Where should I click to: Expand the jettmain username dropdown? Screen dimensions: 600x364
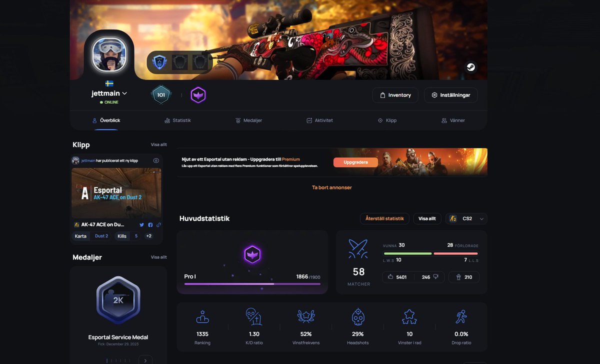[x=124, y=93]
